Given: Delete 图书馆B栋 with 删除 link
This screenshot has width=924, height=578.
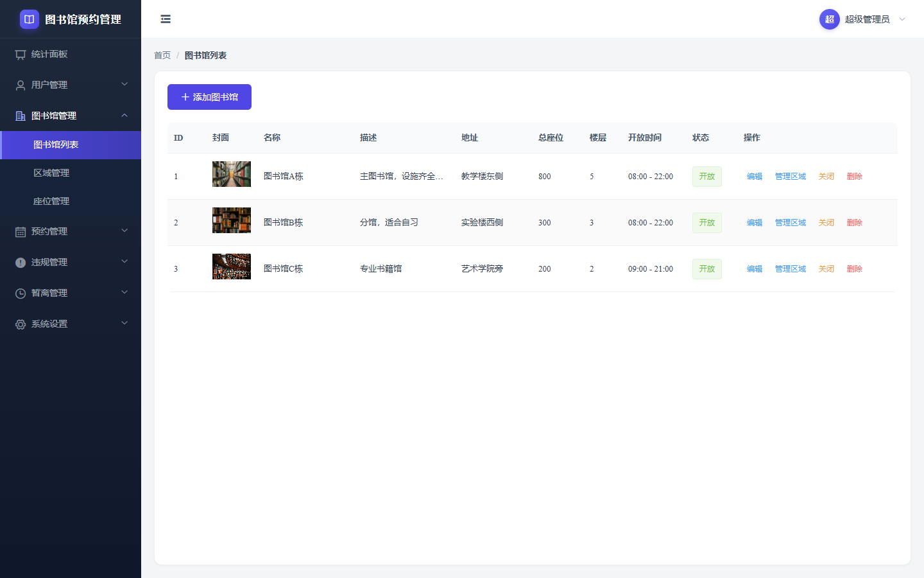Looking at the screenshot, I should tap(855, 223).
